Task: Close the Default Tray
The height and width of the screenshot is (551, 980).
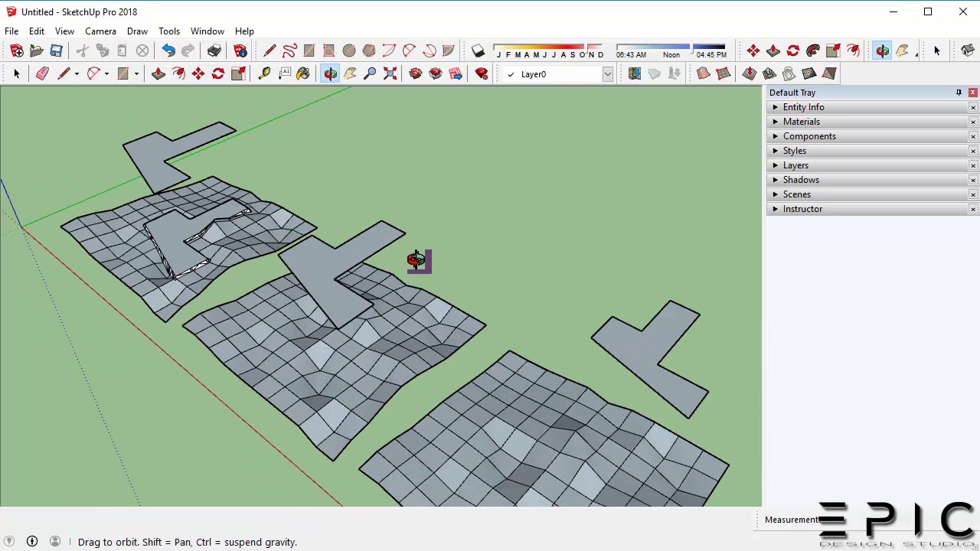Action: click(x=973, y=93)
